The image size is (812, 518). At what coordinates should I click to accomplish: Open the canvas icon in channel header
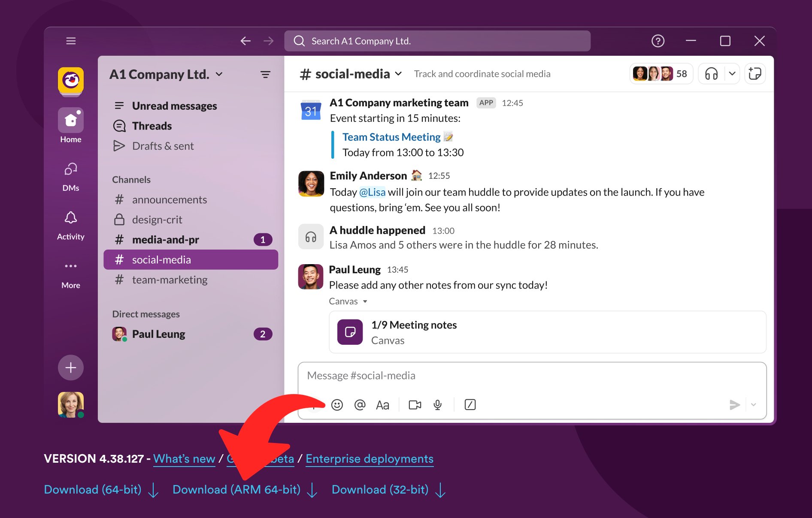755,74
